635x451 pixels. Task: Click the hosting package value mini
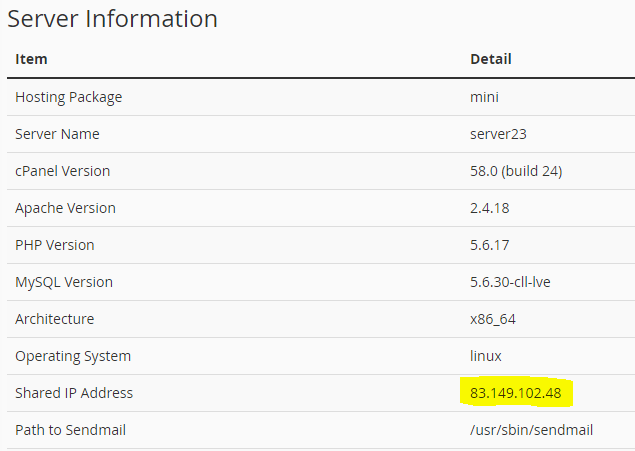pyautogui.click(x=484, y=97)
